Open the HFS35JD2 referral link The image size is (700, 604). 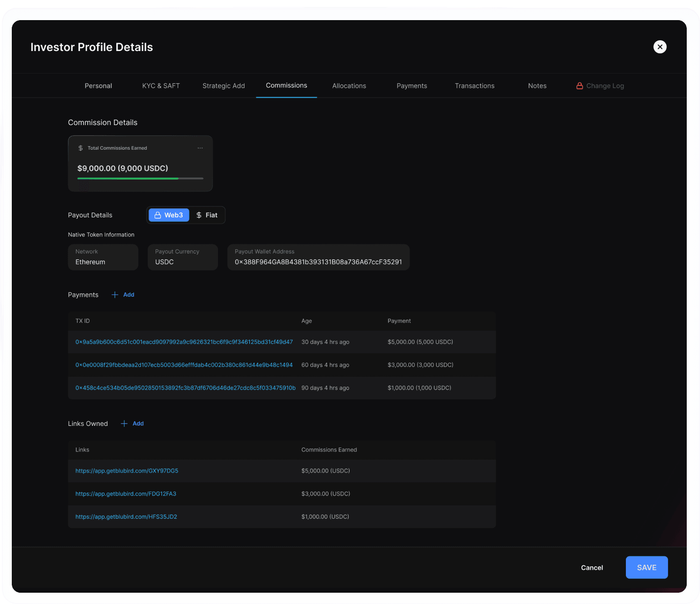[x=126, y=517]
